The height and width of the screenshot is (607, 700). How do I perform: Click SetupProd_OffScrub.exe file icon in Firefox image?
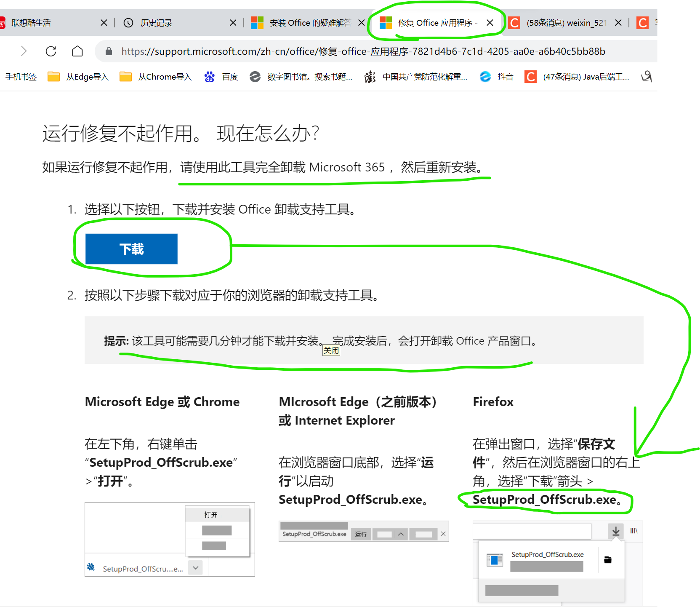click(495, 560)
